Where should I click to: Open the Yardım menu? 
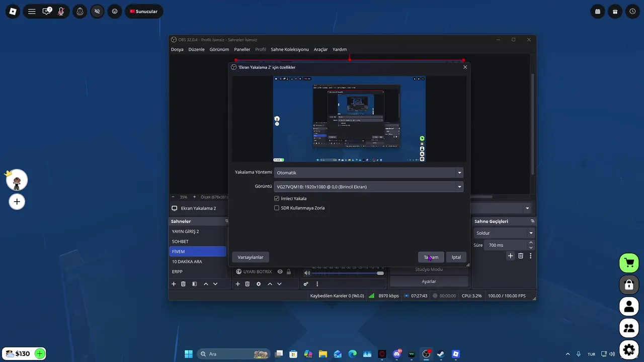click(x=340, y=49)
